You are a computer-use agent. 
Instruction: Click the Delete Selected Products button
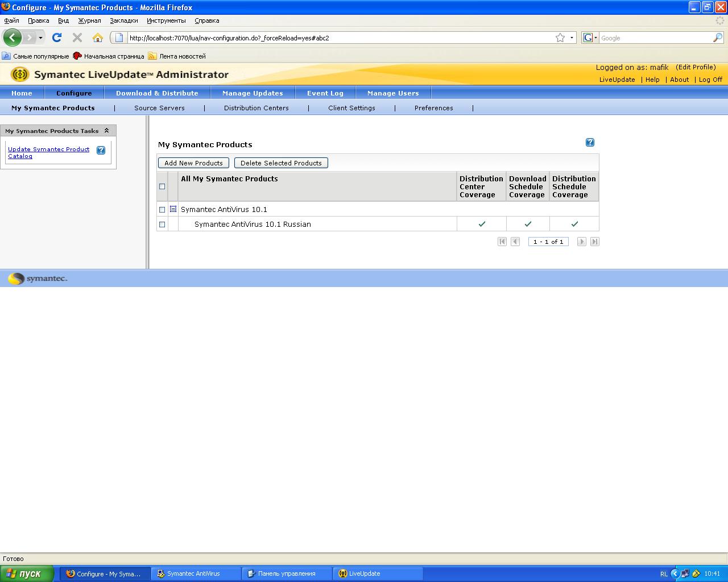click(281, 163)
